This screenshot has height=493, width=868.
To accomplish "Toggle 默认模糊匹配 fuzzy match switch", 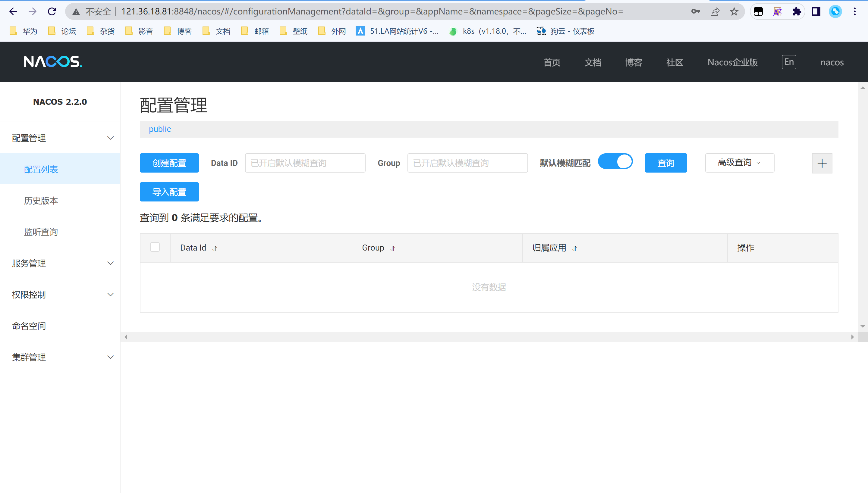I will 615,161.
